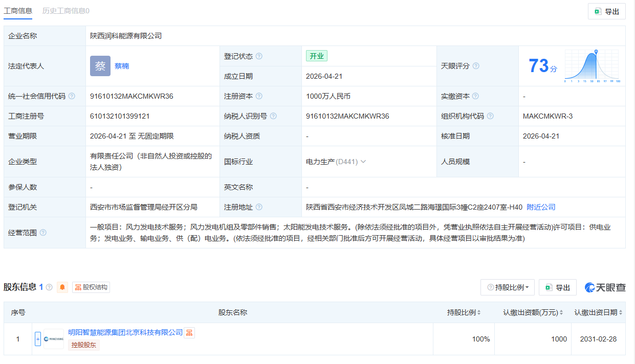
Task: Switch to 历史工商信息 tab
Action: coord(65,11)
